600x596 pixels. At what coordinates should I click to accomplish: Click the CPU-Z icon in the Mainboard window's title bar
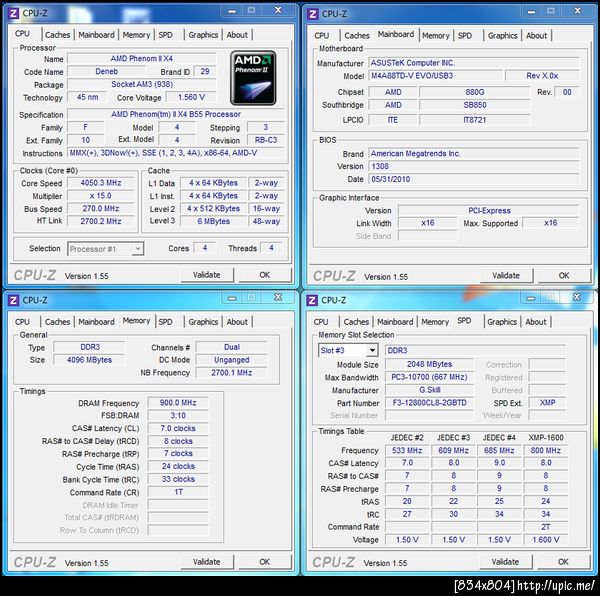(313, 15)
